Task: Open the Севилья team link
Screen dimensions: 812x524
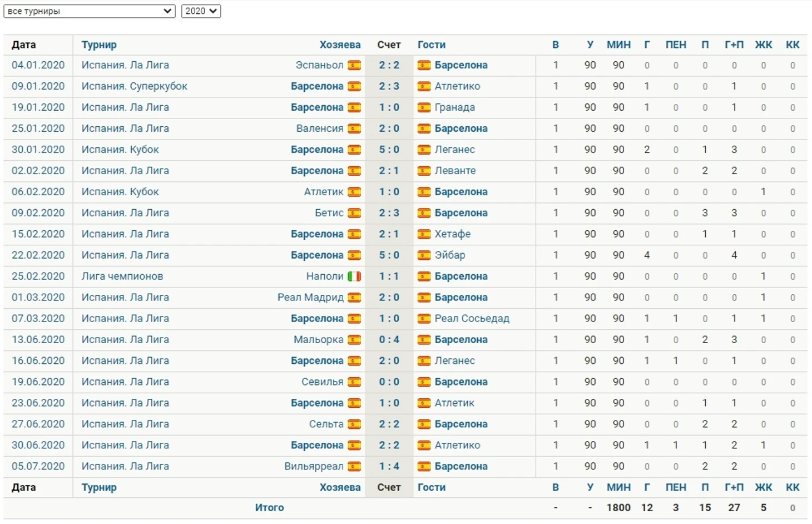Action: pyautogui.click(x=323, y=382)
